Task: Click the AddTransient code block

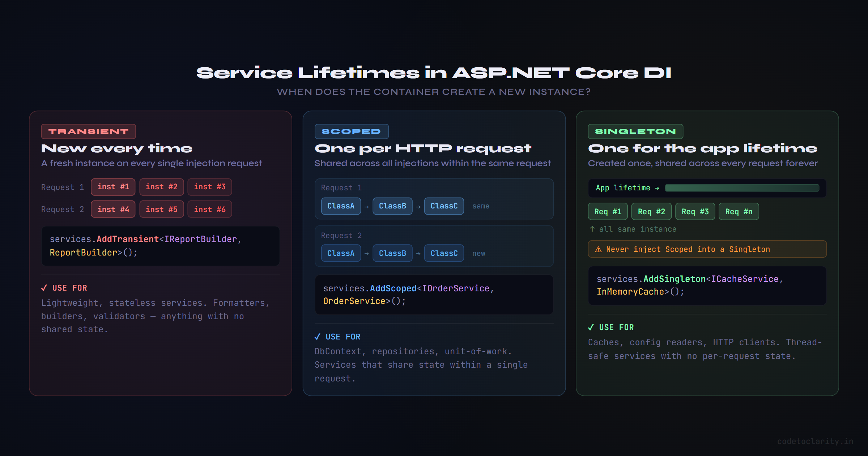Action: coord(160,246)
